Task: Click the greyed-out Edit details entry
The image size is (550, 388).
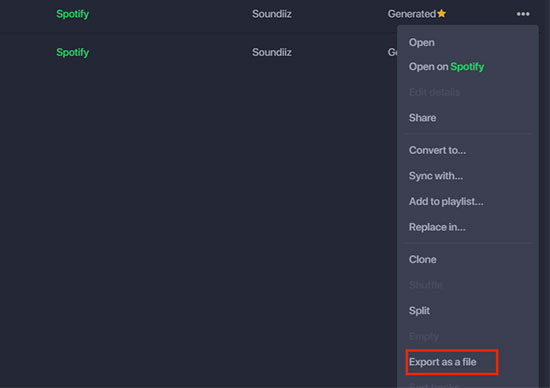Action: (434, 92)
